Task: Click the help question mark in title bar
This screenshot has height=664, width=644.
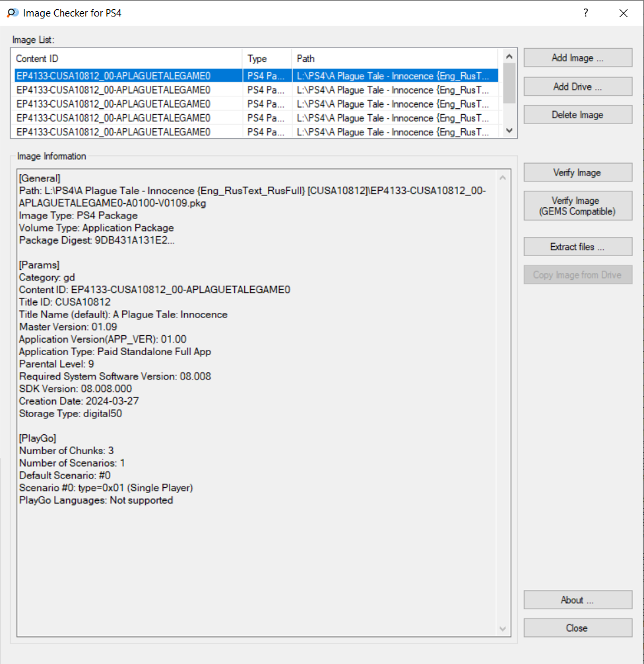Action: 585,13
